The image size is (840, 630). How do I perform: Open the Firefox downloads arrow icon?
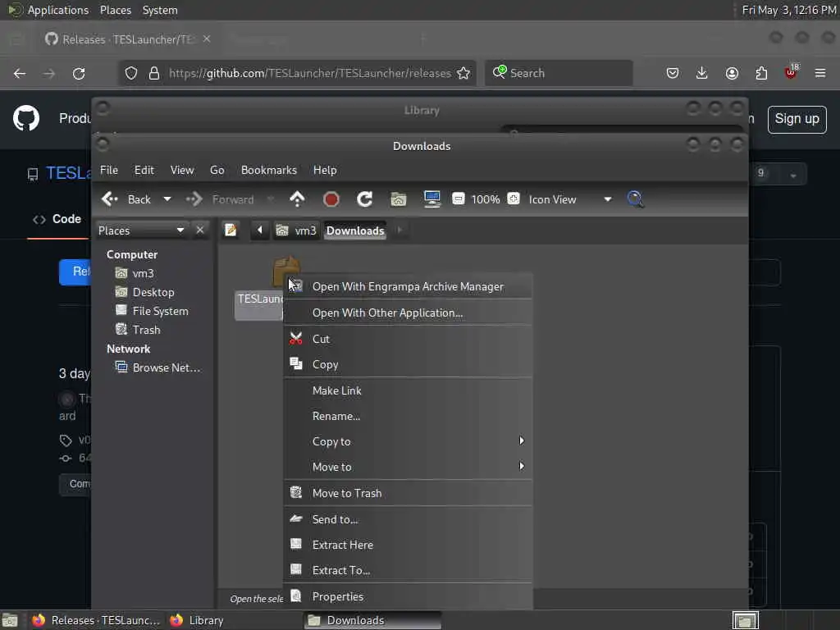[x=702, y=73]
